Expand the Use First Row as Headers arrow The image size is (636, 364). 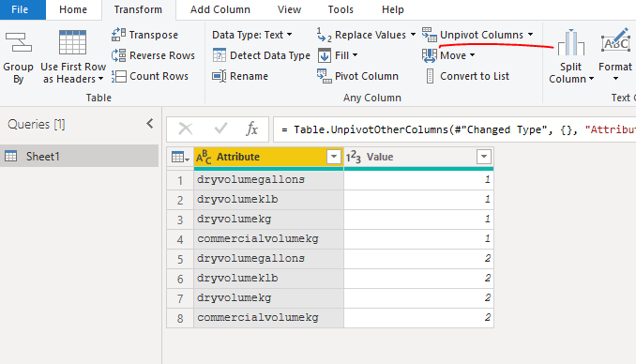pyautogui.click(x=100, y=79)
